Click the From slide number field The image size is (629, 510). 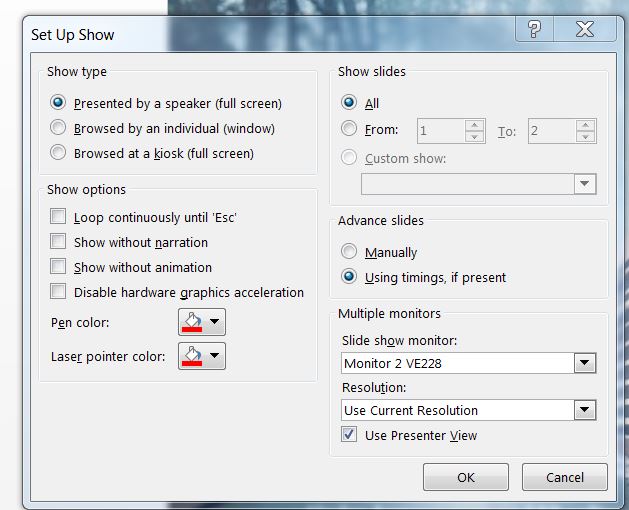tap(441, 131)
